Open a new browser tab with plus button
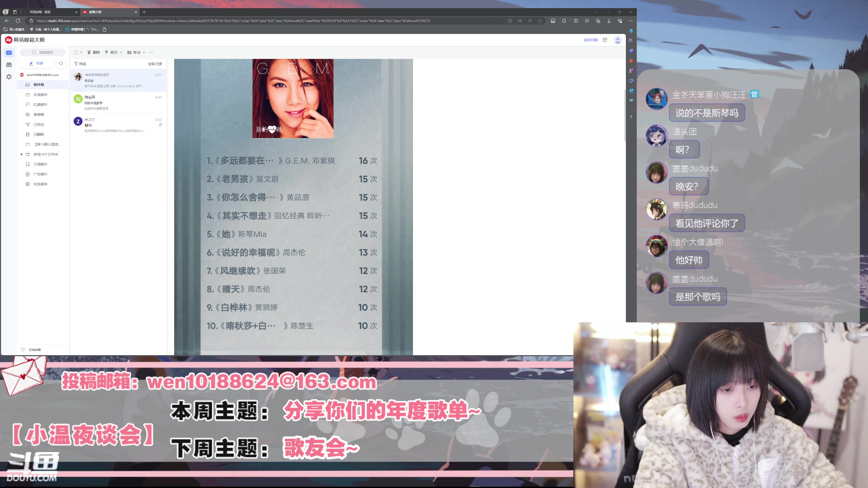This screenshot has width=868, height=488. click(x=144, y=12)
